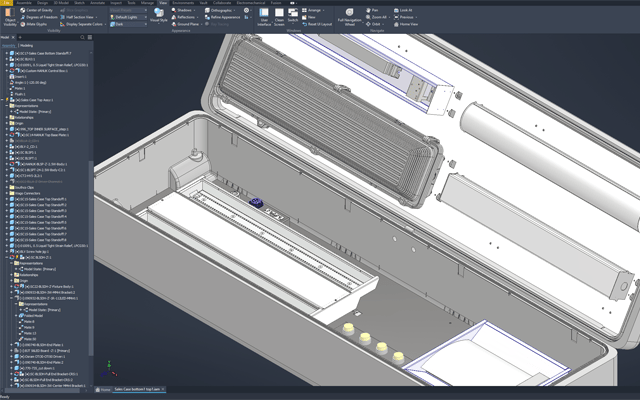Open the Dark color scheme dropdown
This screenshot has width=640, height=400.
pyautogui.click(x=128, y=24)
